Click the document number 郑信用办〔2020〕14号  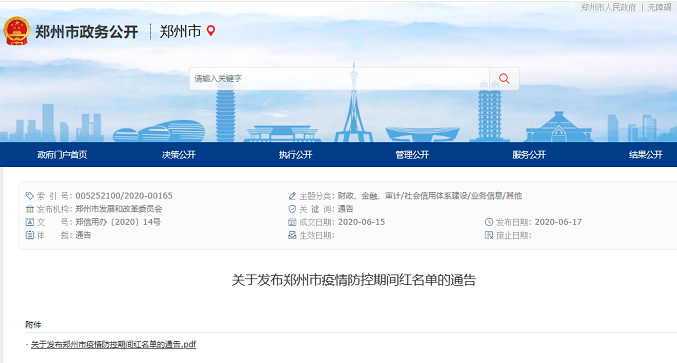tap(118, 222)
